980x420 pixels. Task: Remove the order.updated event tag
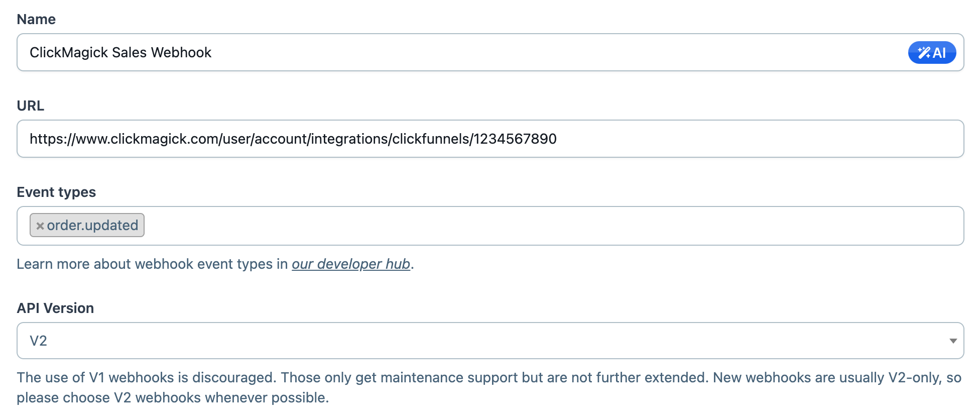pyautogui.click(x=40, y=226)
